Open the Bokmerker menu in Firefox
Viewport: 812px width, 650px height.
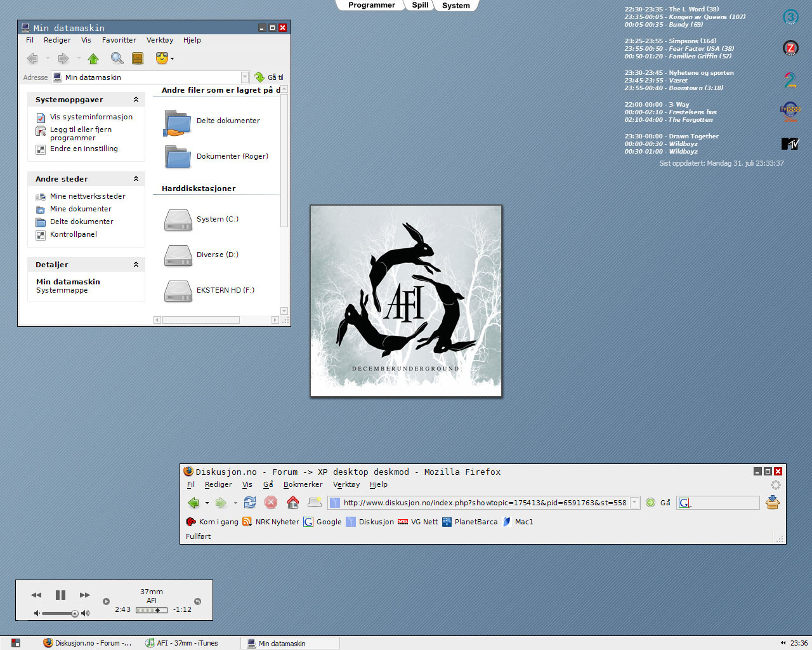303,484
